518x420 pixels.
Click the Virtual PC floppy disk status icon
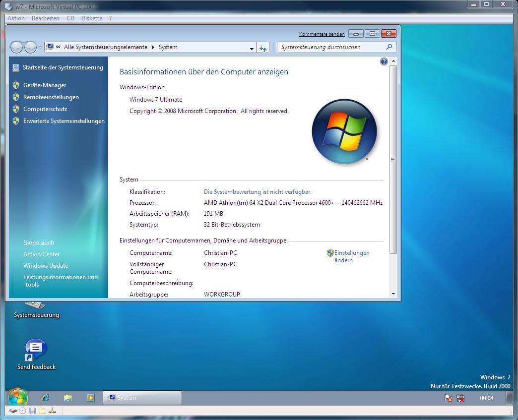pyautogui.click(x=32, y=411)
